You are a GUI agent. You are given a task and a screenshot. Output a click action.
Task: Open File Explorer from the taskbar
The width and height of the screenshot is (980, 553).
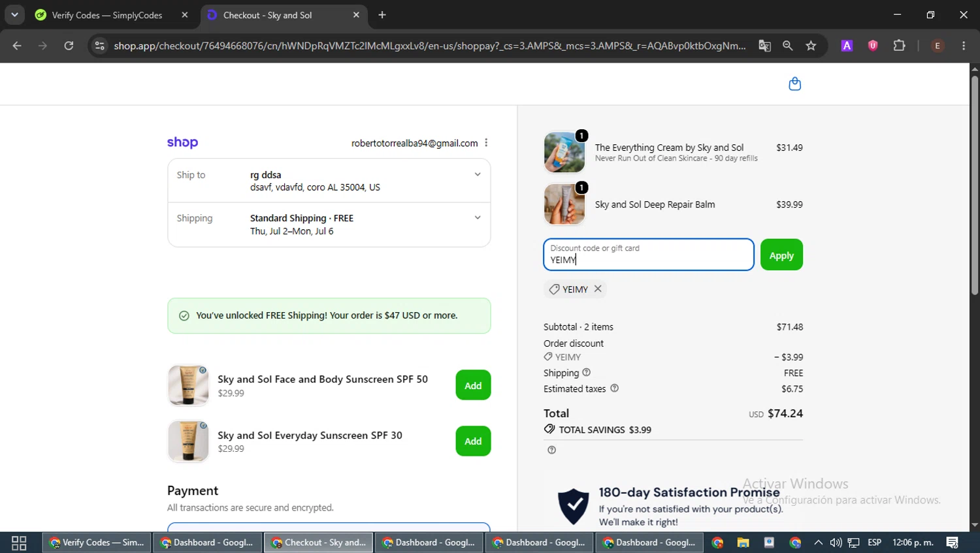(743, 543)
